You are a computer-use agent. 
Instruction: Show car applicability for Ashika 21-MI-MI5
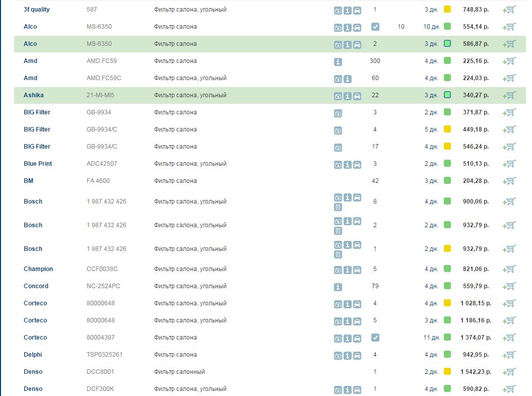(x=357, y=96)
